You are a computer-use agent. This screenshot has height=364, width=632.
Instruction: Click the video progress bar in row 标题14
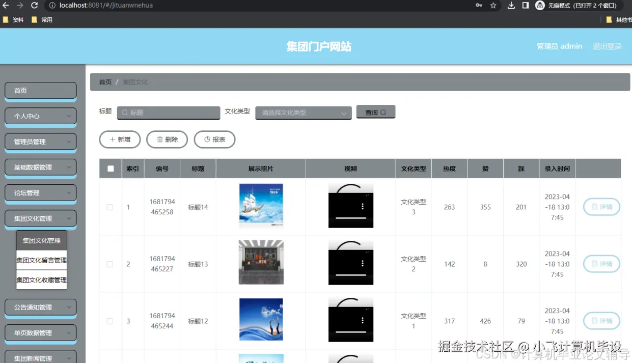[351, 218]
